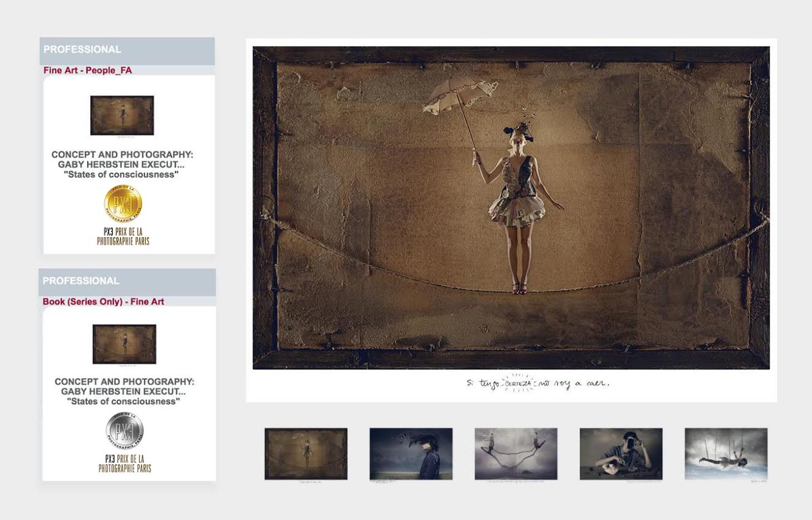The image size is (812, 520).
Task: Click the gold PX3 medal icon
Action: click(x=123, y=203)
